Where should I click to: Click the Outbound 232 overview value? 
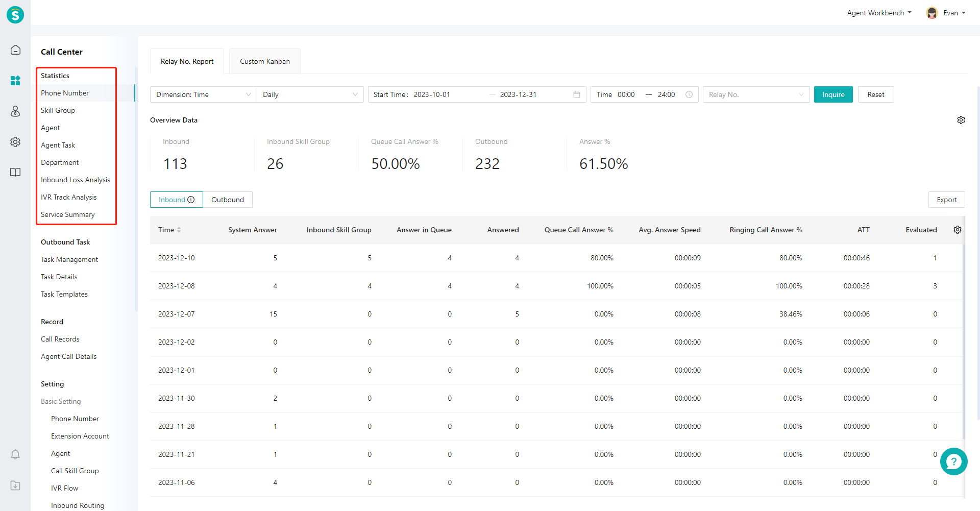tap(487, 164)
